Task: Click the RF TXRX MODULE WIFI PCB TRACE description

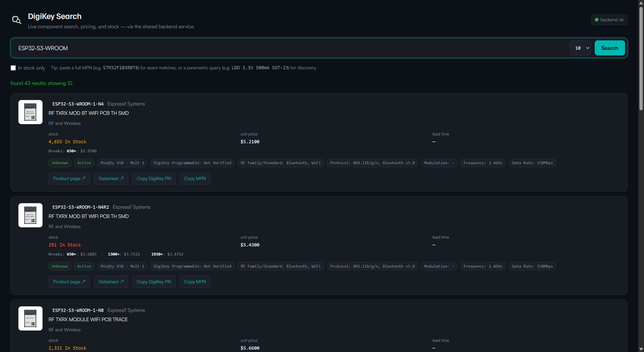Action: click(x=88, y=320)
